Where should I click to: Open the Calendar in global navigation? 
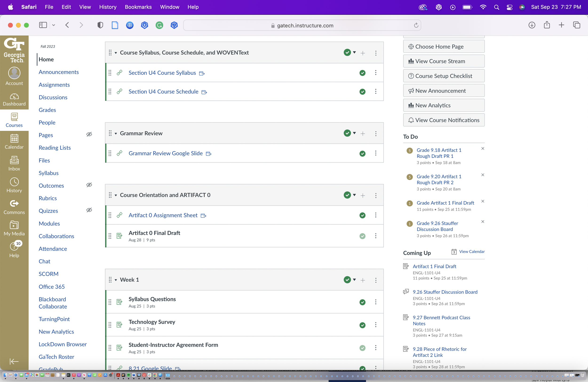(14, 142)
